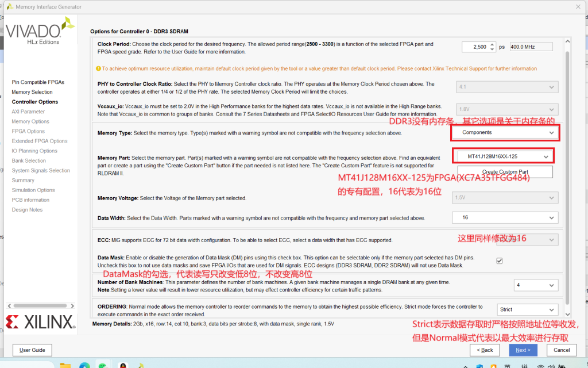The width and height of the screenshot is (588, 368).
Task: Select FPGA Options in the sidebar
Action: [28, 131]
